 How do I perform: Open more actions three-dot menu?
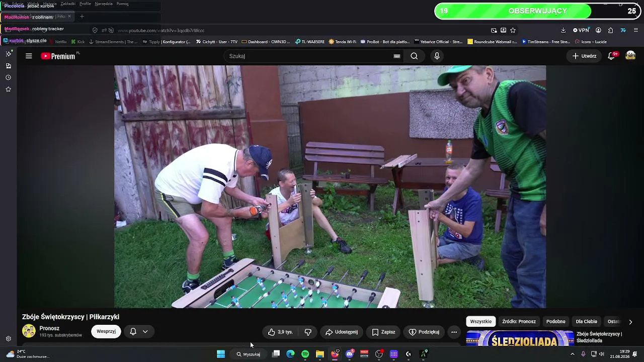(454, 332)
